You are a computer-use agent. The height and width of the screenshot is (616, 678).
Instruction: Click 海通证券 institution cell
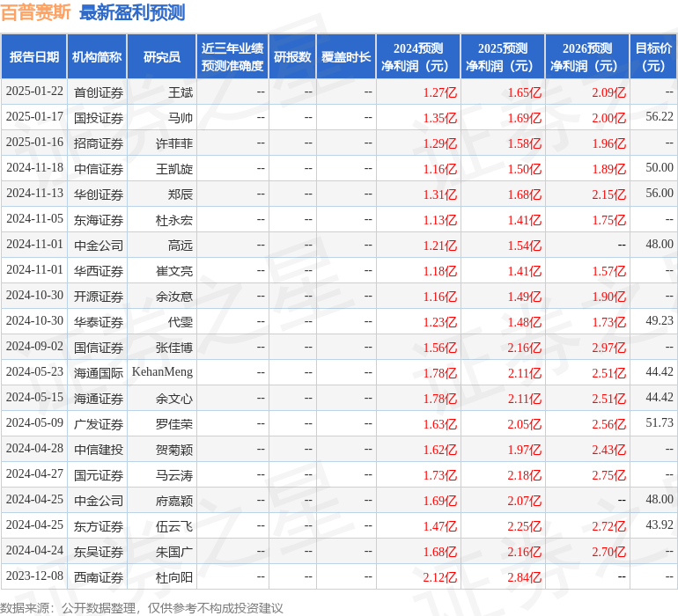pyautogui.click(x=99, y=399)
